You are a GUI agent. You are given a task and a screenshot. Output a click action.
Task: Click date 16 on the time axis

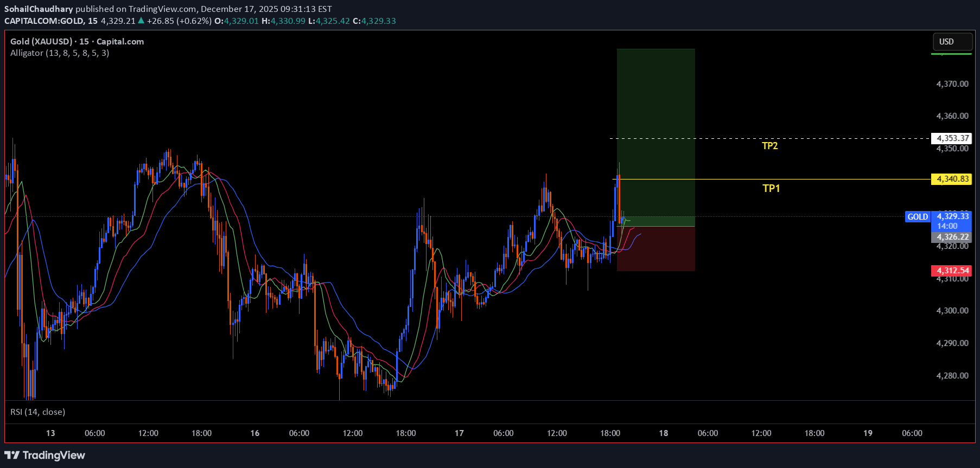(254, 433)
